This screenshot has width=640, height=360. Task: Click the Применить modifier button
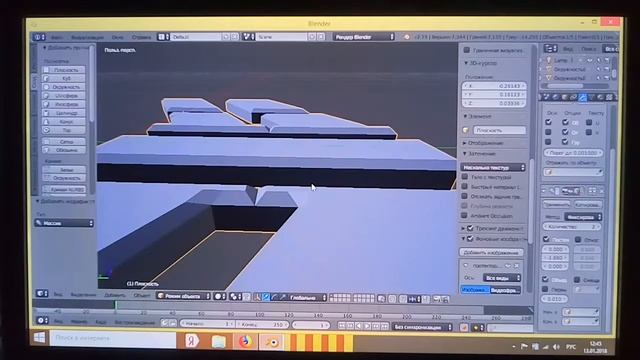pos(557,204)
